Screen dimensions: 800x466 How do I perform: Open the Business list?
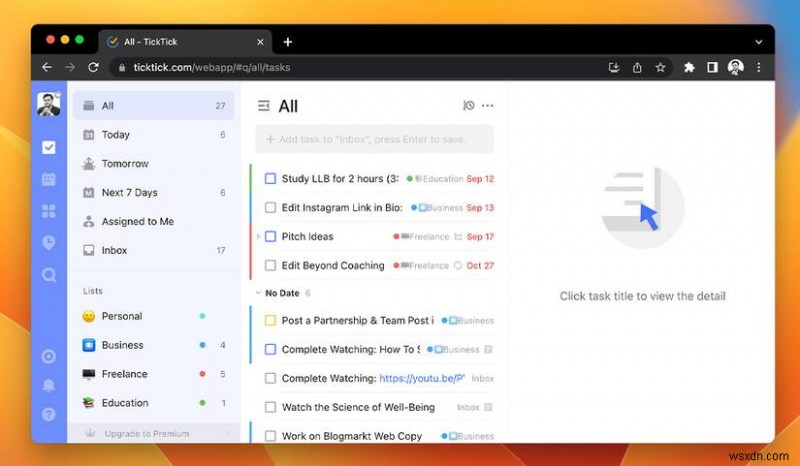(154, 345)
